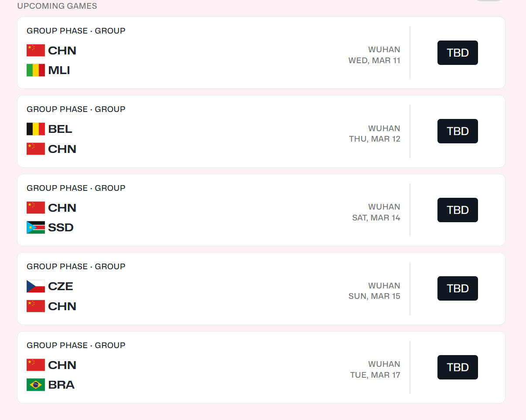Click the South Sudan flag icon
This screenshot has width=526, height=420.
point(36,227)
